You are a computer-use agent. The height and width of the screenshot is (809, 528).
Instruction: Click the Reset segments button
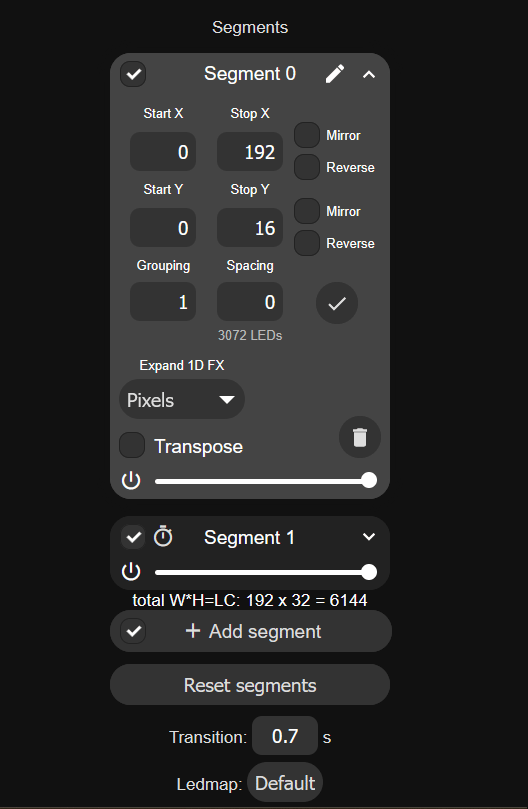pyautogui.click(x=250, y=685)
